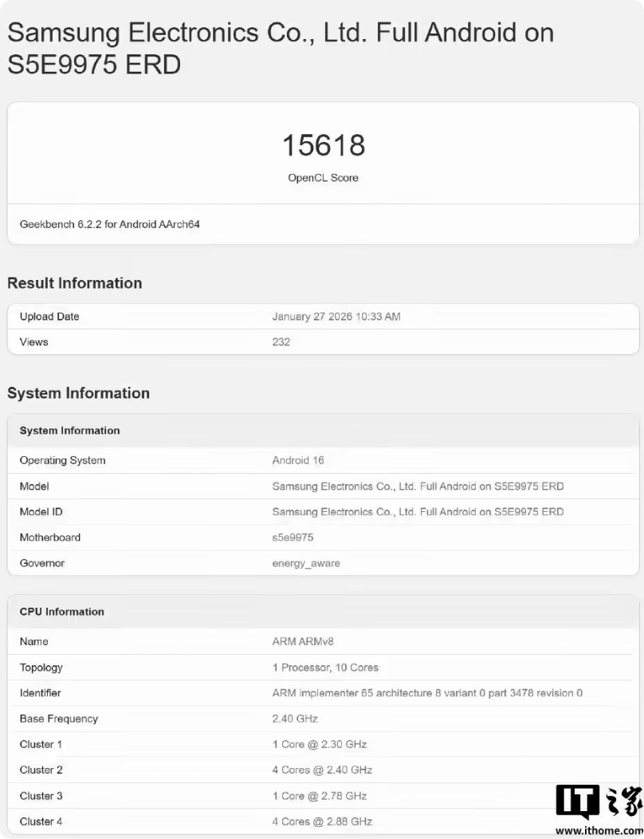Click the Model ID label
The width and height of the screenshot is (644, 839).
click(41, 511)
